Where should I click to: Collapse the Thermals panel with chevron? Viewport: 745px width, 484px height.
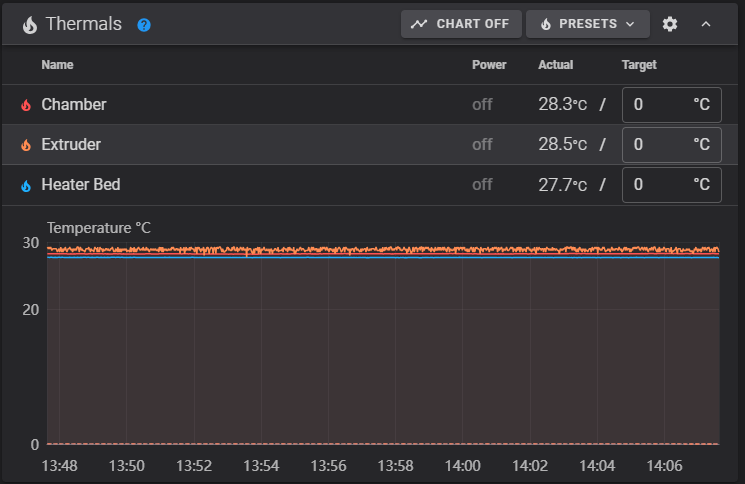[706, 24]
